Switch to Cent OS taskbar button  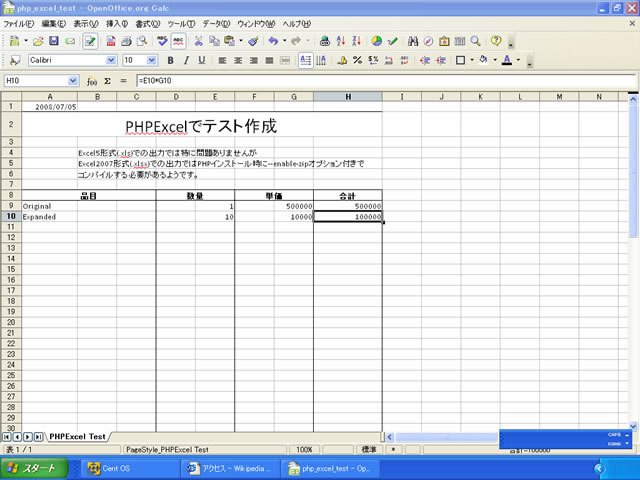point(121,468)
